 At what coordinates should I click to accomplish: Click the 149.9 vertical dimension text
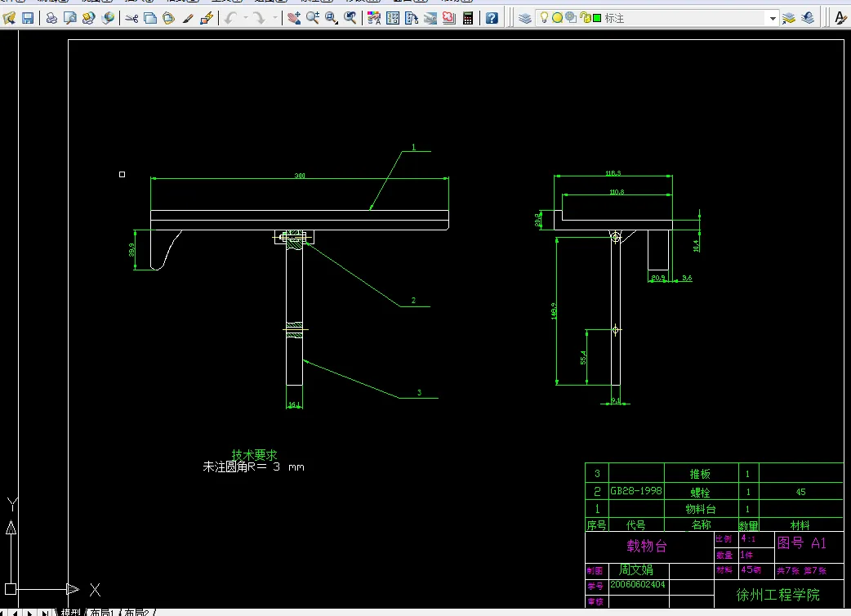pyautogui.click(x=554, y=311)
